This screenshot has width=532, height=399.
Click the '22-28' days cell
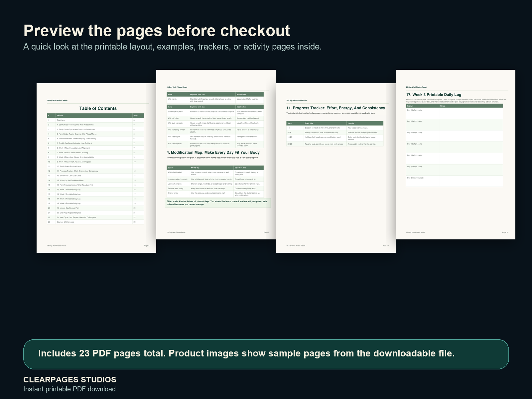(x=295, y=144)
